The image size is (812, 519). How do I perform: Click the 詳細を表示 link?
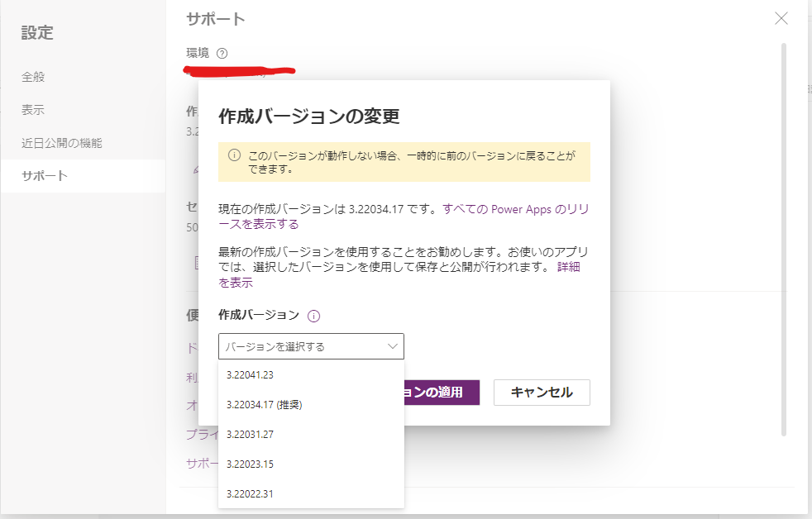(399, 274)
